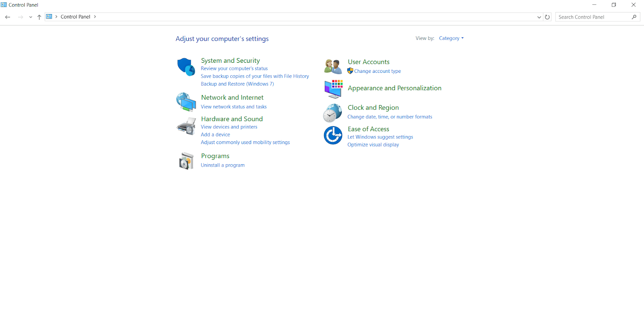Viewport: 644px width, 328px height.
Task: Open the address bar history dropdown
Action: tap(539, 17)
